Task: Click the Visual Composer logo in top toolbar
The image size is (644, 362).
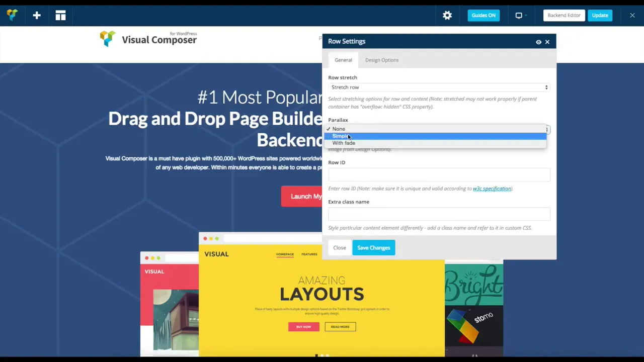Action: click(12, 15)
